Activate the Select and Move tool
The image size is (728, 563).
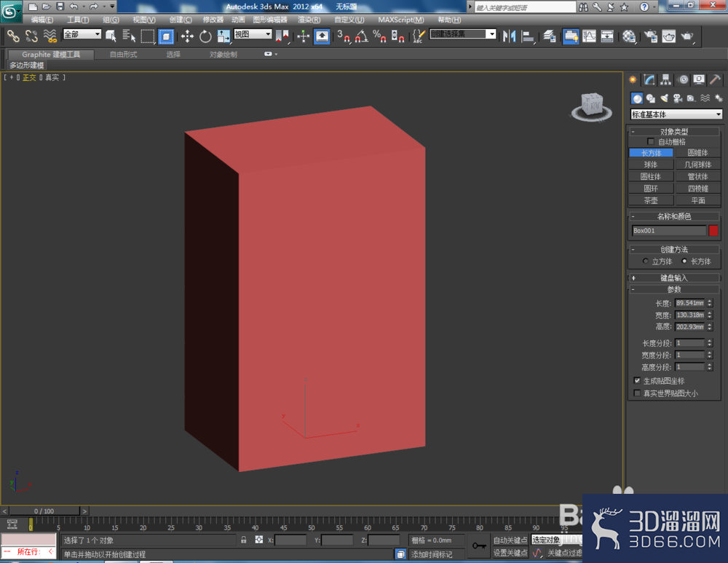[x=187, y=36]
